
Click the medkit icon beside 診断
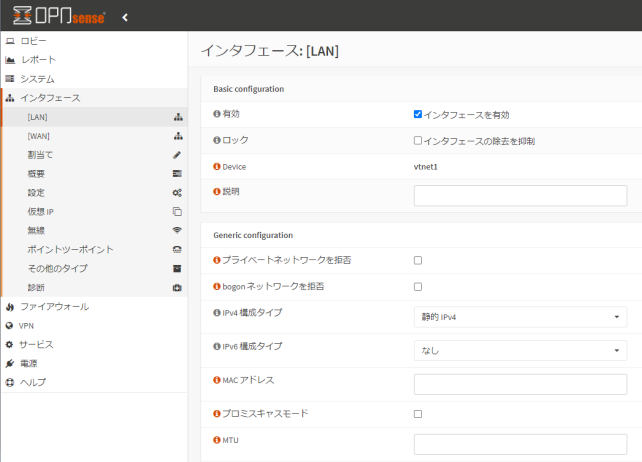click(177, 288)
